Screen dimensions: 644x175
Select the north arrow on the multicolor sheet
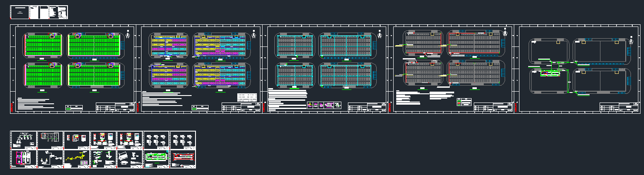[x=254, y=35]
